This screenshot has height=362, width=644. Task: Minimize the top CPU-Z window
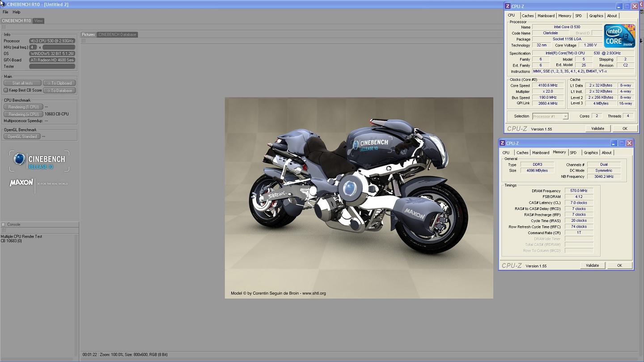click(x=619, y=6)
